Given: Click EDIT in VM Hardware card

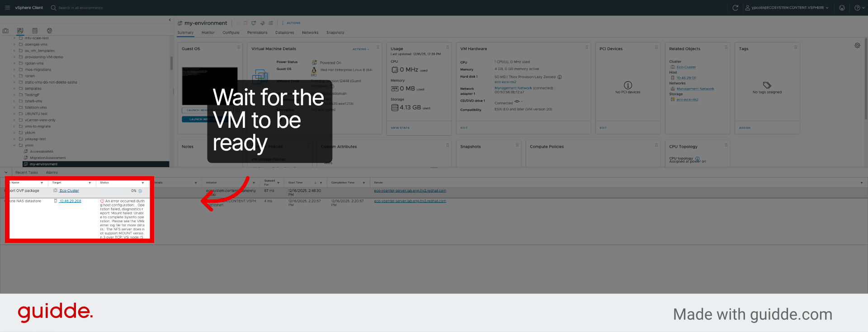Looking at the screenshot, I should coord(464,128).
